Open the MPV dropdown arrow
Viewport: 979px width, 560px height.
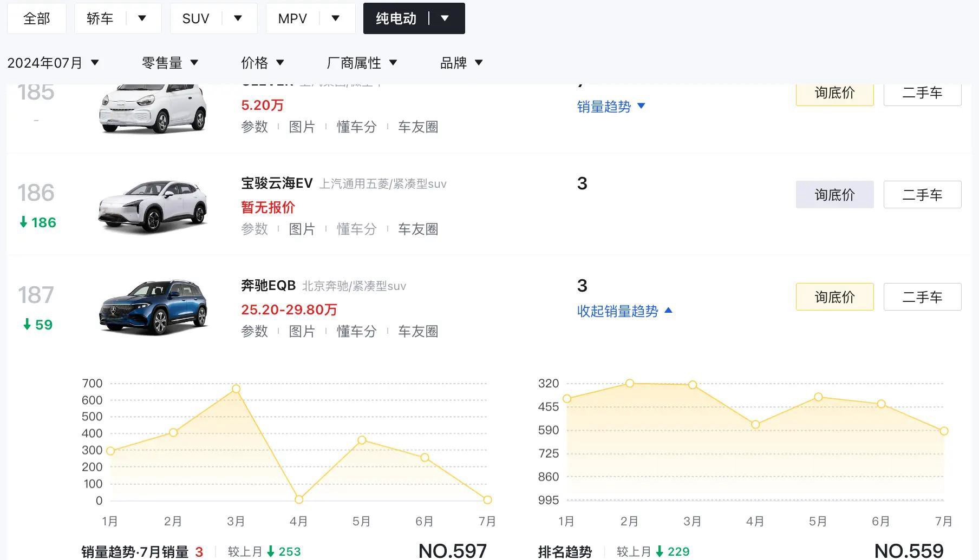pos(336,18)
